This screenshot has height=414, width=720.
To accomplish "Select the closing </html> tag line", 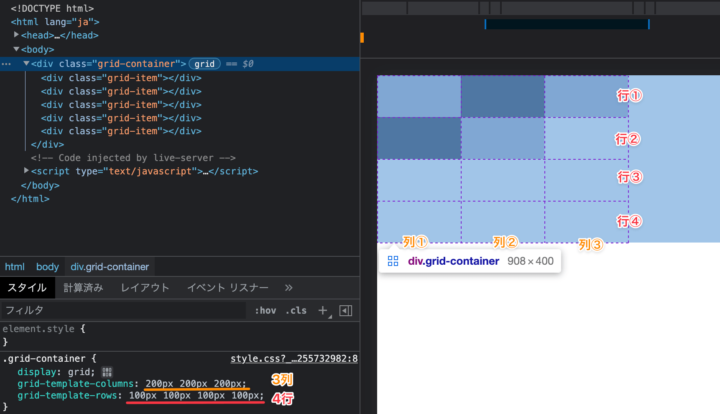I will (30, 199).
